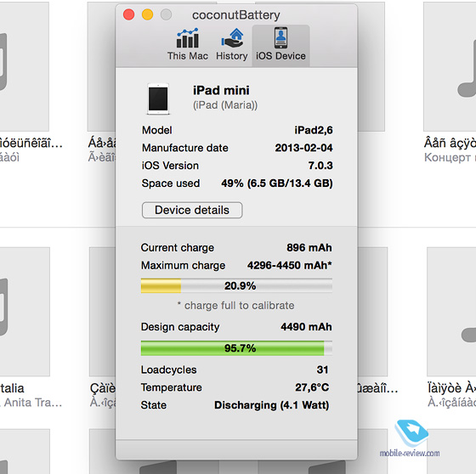Screen dimensions: 476x474
Task: Open the History tab icon
Action: (232, 38)
